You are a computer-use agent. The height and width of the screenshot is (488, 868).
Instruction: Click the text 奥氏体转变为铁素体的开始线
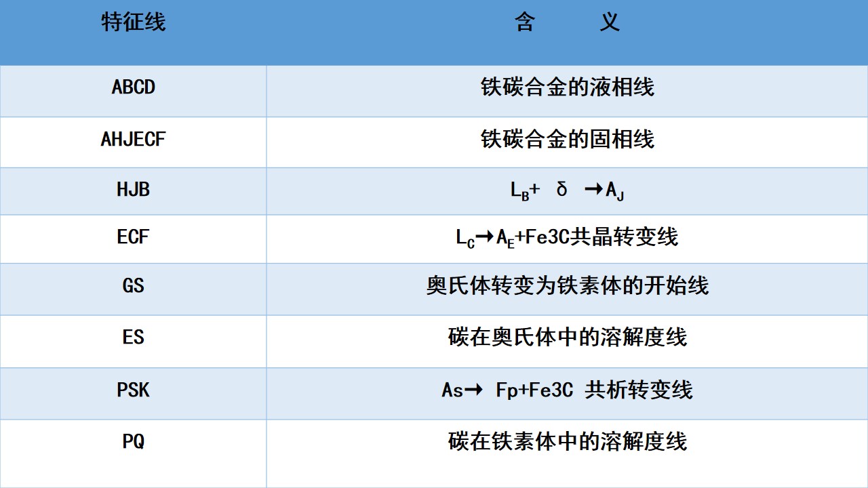coord(567,285)
